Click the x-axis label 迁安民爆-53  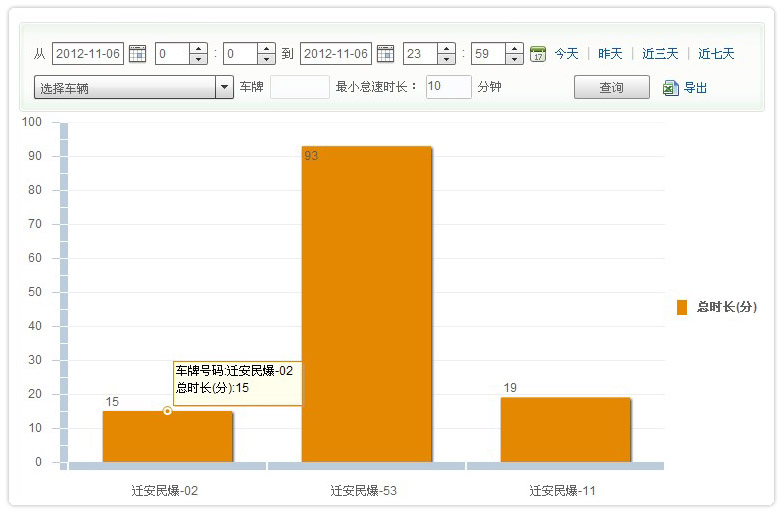pos(364,490)
